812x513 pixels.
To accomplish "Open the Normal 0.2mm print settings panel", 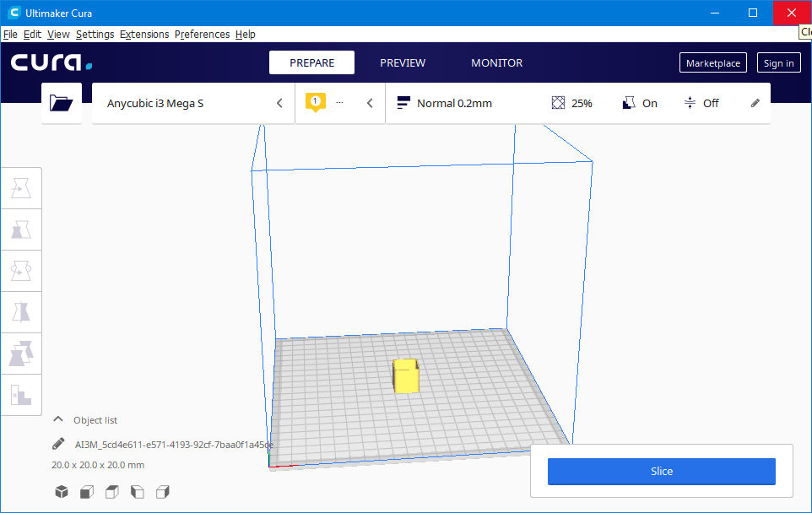I will pyautogui.click(x=578, y=103).
